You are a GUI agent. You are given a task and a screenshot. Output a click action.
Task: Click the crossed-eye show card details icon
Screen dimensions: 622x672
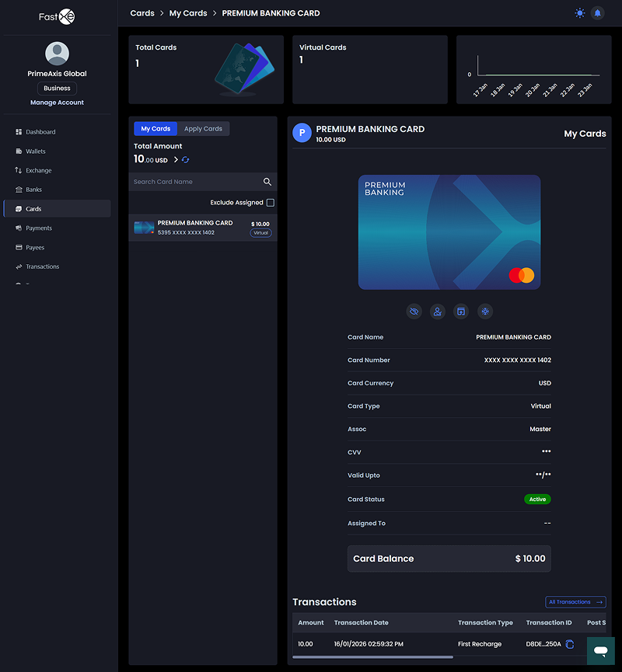pos(414,312)
